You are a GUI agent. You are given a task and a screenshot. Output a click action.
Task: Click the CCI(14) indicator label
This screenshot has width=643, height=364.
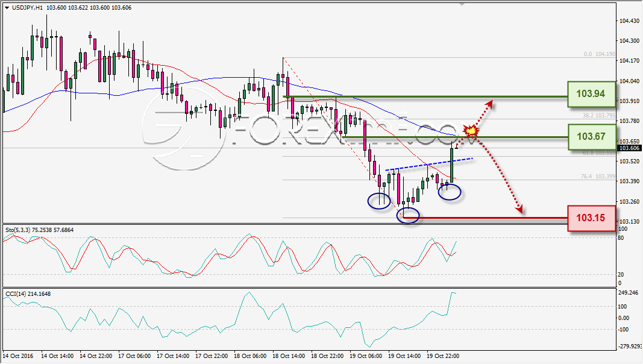click(x=28, y=294)
